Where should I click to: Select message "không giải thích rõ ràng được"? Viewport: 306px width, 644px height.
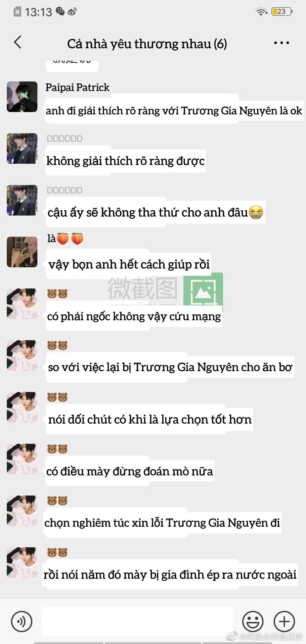tap(125, 161)
